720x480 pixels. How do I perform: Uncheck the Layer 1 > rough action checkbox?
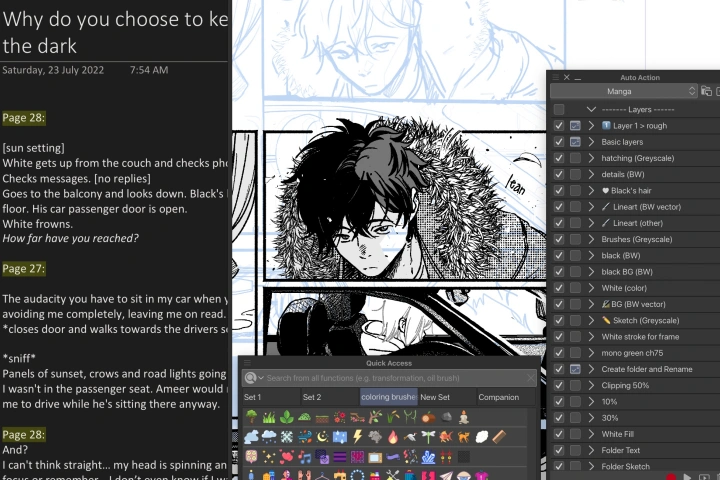pyautogui.click(x=558, y=125)
